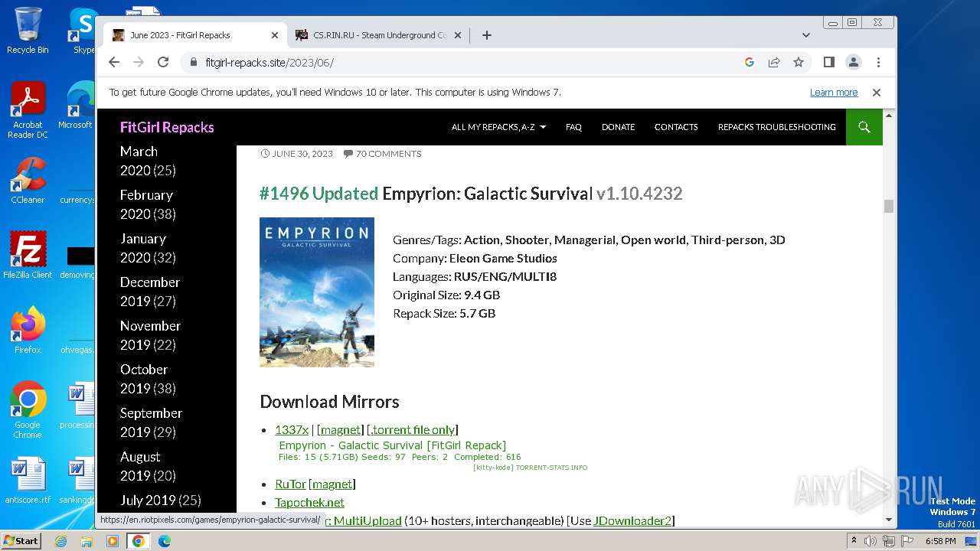980x551 pixels.
Task: Click .torrent file only link
Action: pos(413,430)
